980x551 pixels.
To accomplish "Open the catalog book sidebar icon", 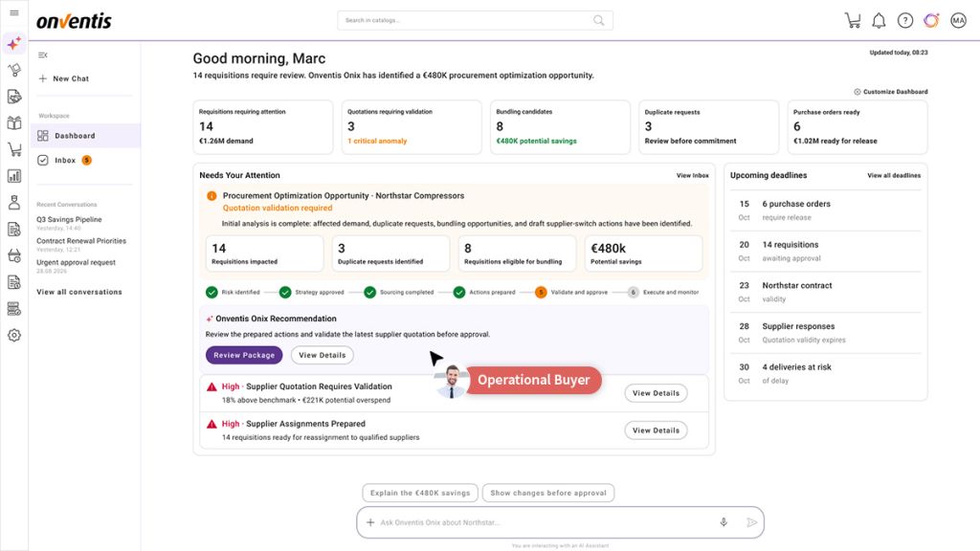I will [x=13, y=123].
